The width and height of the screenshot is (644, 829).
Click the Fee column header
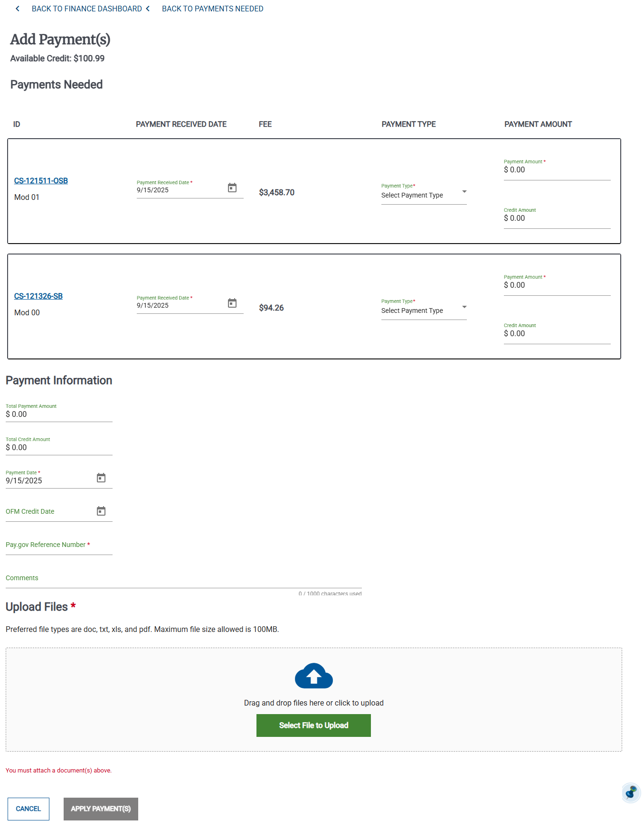(265, 124)
